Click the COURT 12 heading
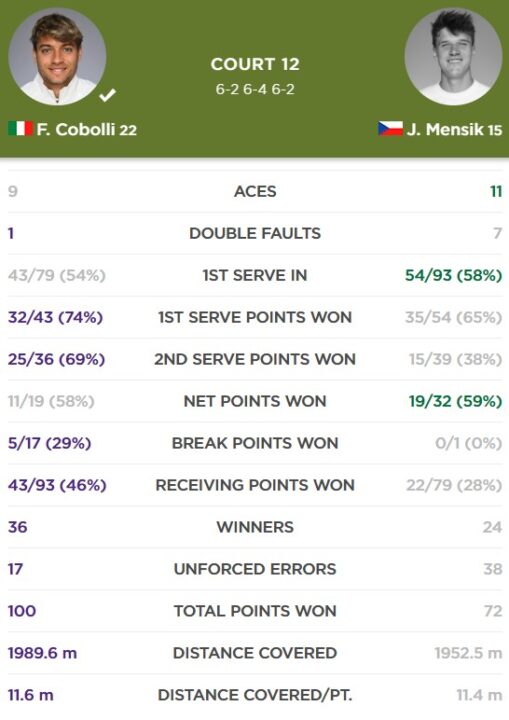 point(255,64)
